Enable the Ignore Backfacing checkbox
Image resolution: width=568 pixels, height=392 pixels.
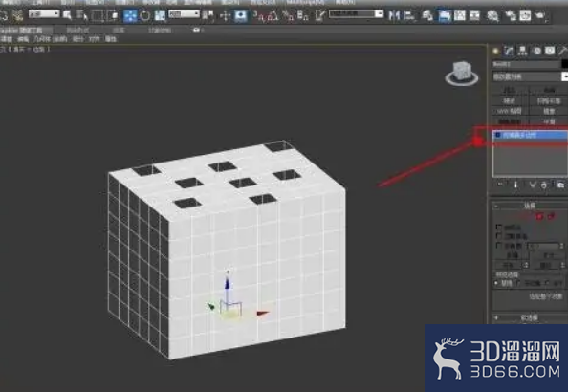499,236
